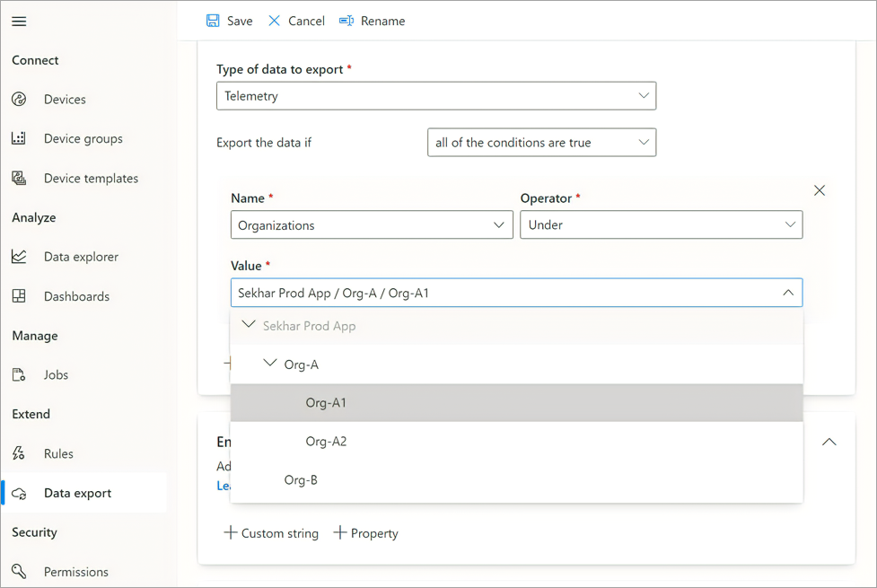Image resolution: width=877 pixels, height=588 pixels.
Task: Add a Property enrichment
Action: click(x=365, y=532)
